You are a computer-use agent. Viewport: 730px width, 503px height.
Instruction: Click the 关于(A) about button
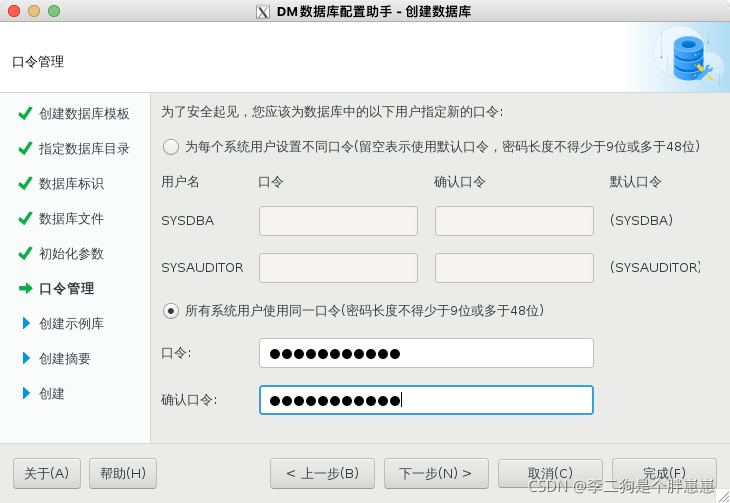[47, 474]
